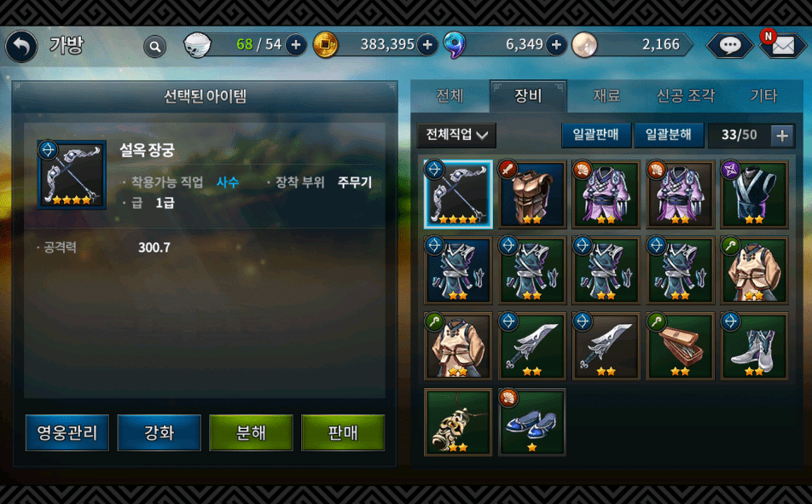
Task: Switch to the 재료 tab
Action: point(606,96)
